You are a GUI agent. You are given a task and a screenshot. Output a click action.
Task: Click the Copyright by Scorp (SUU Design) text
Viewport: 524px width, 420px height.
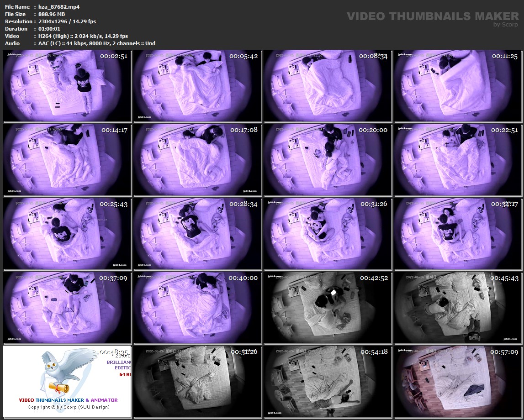(68, 407)
